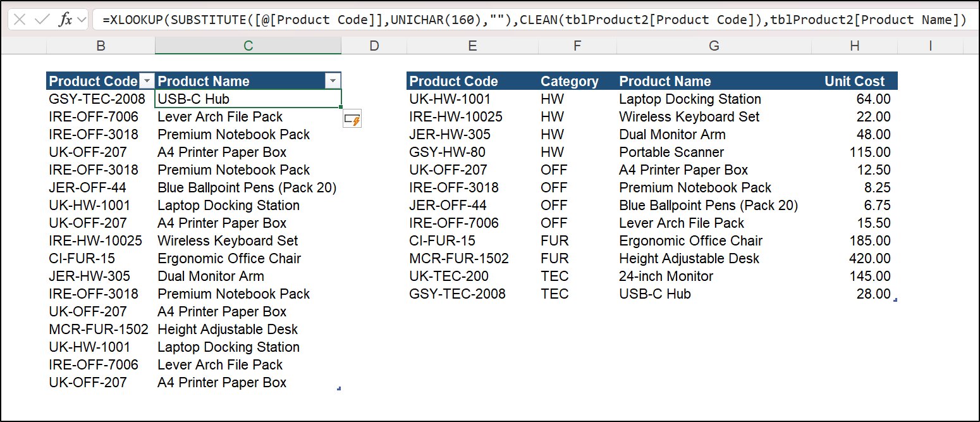Viewport: 980px width, 422px height.
Task: Open the left table's Product Name filter dropdown
Action: [x=333, y=81]
